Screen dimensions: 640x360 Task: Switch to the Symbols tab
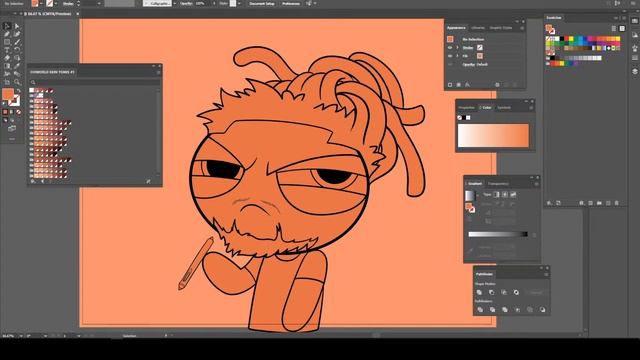pyautogui.click(x=504, y=108)
